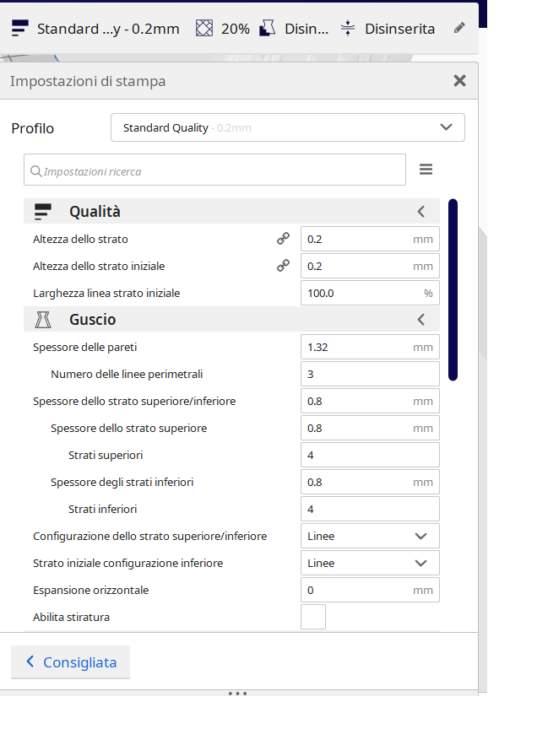537x756 pixels.
Task: Open Configurazione dello strato superiore/inferiore dropdown
Action: coord(370,536)
